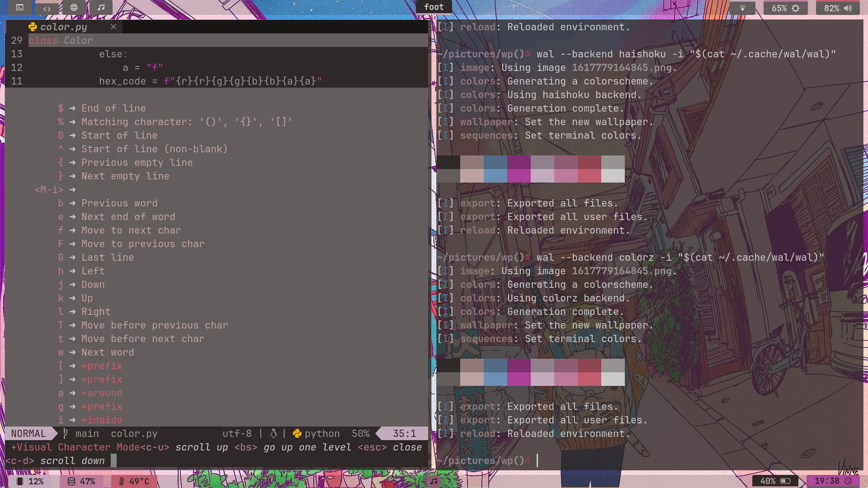
Task: Open the web browser globe workspace
Action: click(74, 8)
